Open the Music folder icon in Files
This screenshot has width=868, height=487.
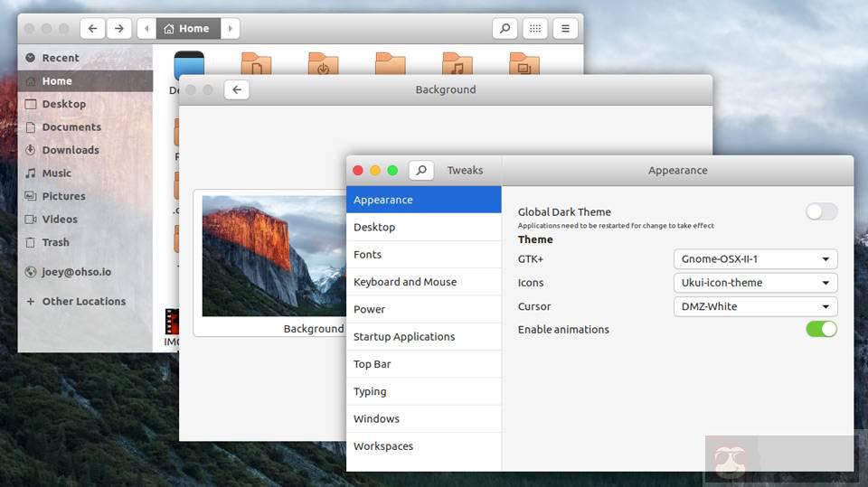coord(458,63)
